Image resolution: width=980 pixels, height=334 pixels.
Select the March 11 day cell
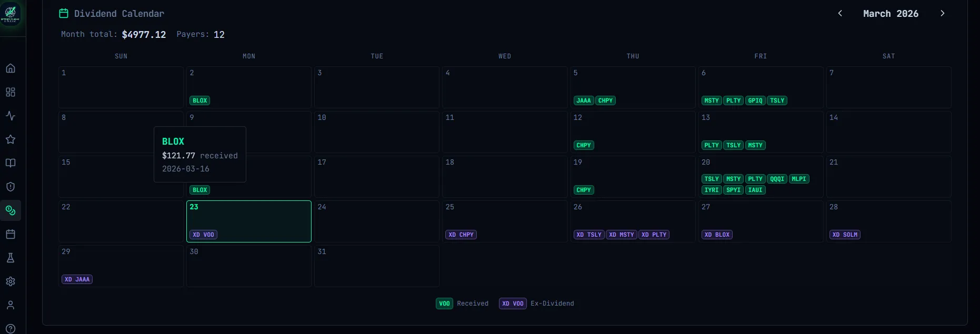coord(505,132)
